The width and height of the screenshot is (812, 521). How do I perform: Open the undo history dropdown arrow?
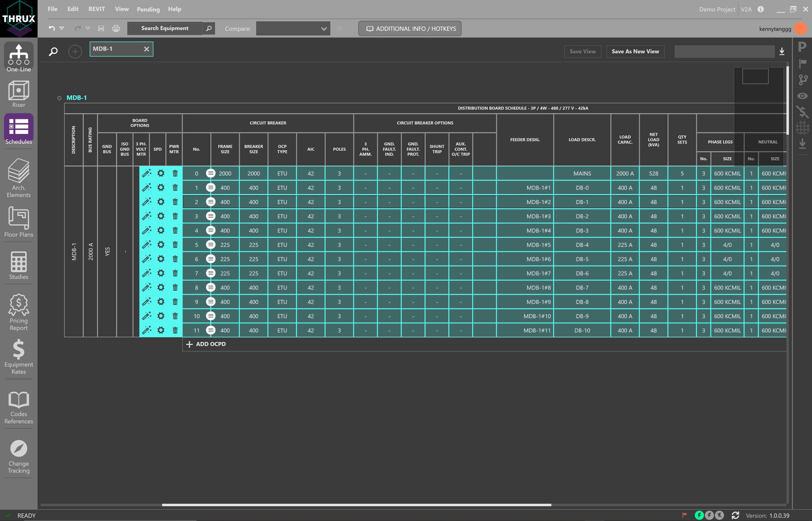(x=62, y=29)
